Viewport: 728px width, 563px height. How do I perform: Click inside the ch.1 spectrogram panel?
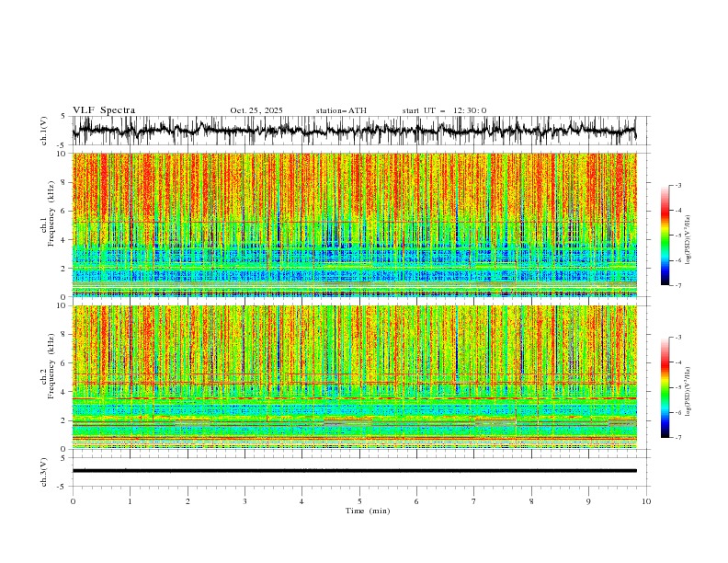(354, 224)
